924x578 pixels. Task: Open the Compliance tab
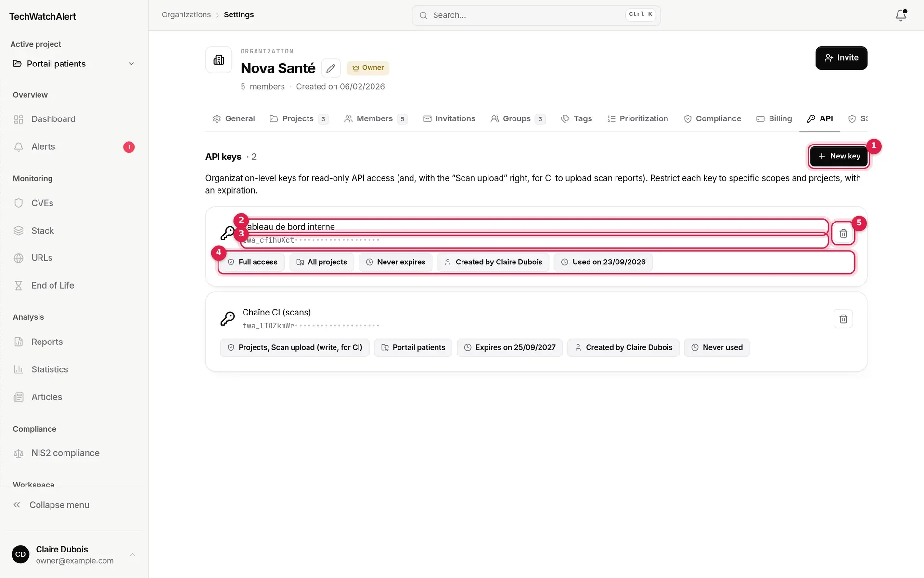point(713,119)
